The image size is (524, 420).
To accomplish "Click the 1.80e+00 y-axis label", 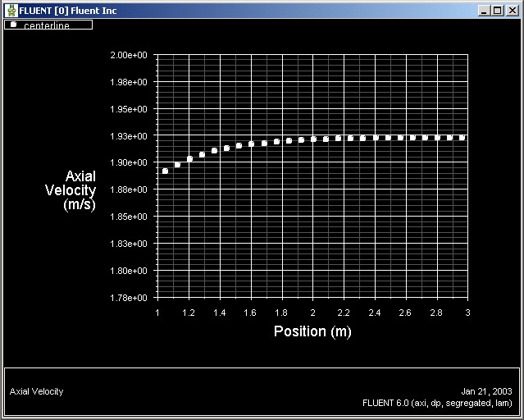I will (x=129, y=271).
